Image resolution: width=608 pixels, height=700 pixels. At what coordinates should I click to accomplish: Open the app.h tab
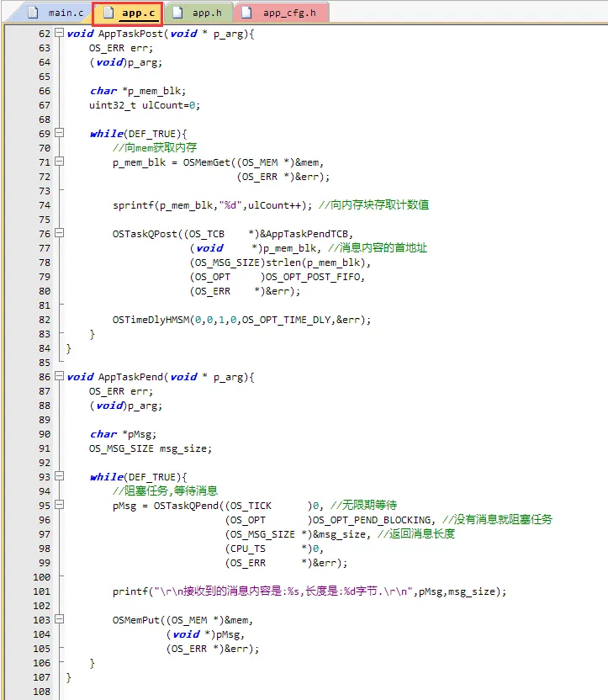click(205, 13)
